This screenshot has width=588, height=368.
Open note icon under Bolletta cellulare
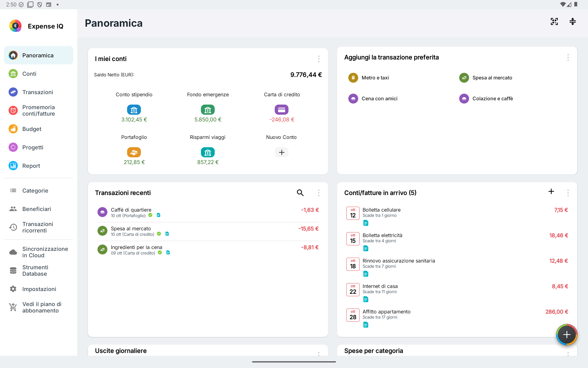[366, 223]
